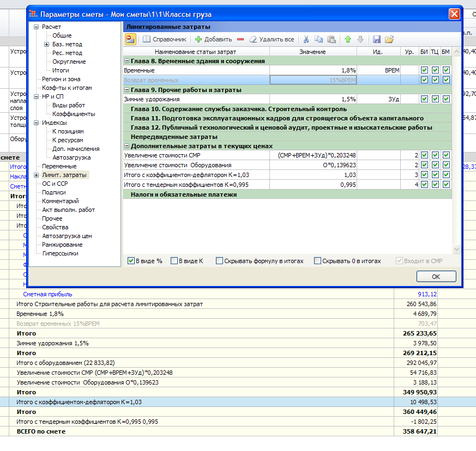
Task: Click the Copy icon in the toolbar
Action: click(x=318, y=39)
